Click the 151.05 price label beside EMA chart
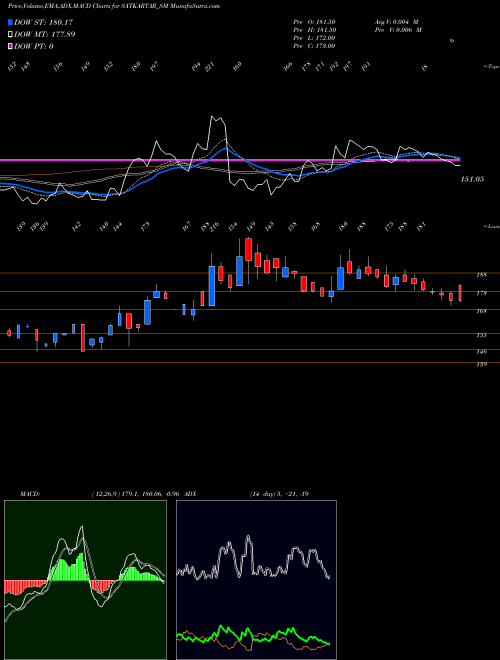 click(472, 179)
